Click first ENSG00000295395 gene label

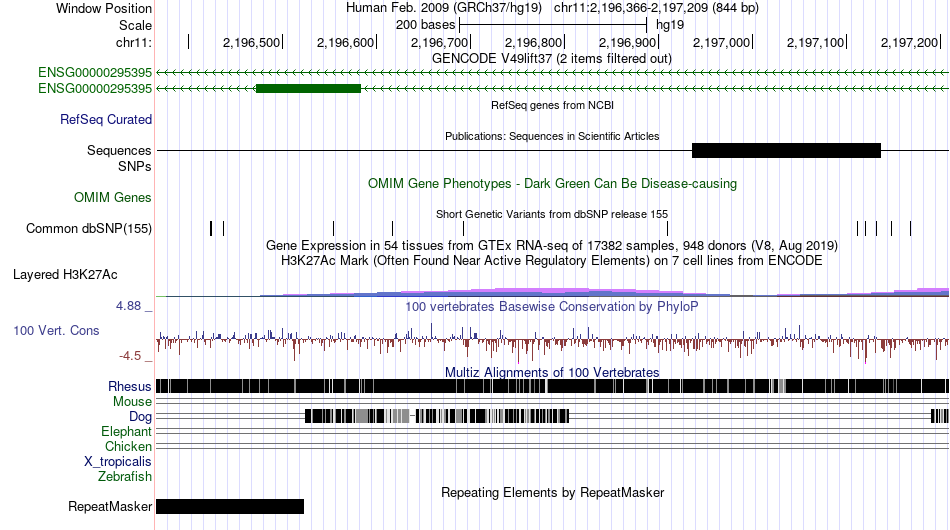[95, 73]
